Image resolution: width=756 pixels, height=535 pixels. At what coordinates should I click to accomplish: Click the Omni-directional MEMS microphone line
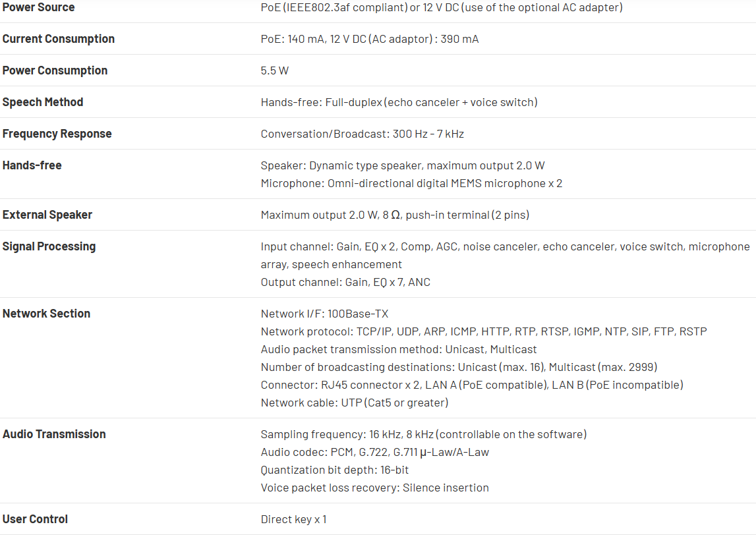click(x=411, y=183)
